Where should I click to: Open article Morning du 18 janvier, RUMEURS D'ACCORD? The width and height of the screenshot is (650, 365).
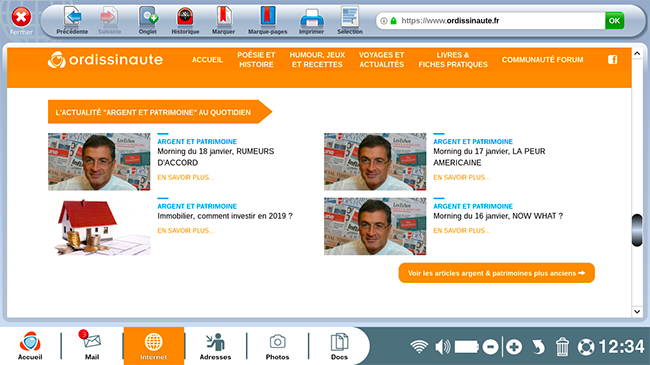(216, 157)
